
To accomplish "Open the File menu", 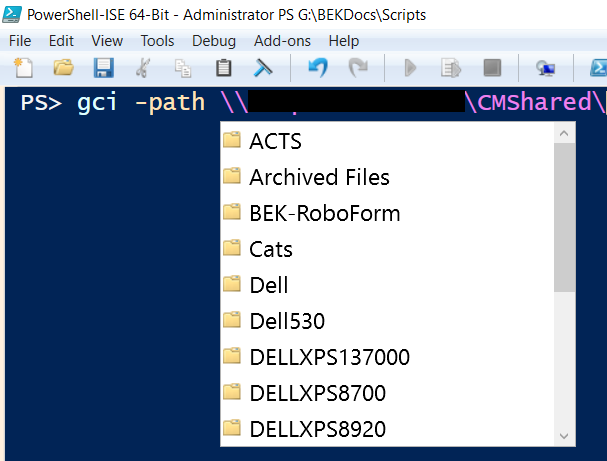I will point(20,41).
